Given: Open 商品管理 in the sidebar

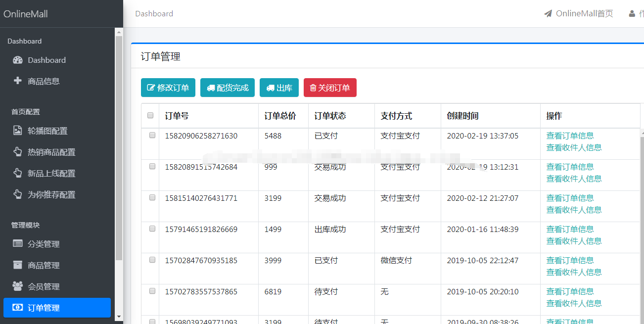Looking at the screenshot, I should pos(57,265).
